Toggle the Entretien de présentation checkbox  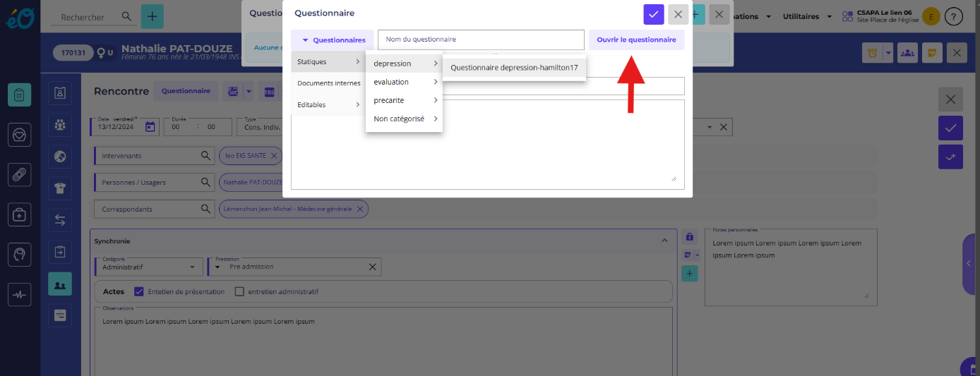pyautogui.click(x=139, y=291)
